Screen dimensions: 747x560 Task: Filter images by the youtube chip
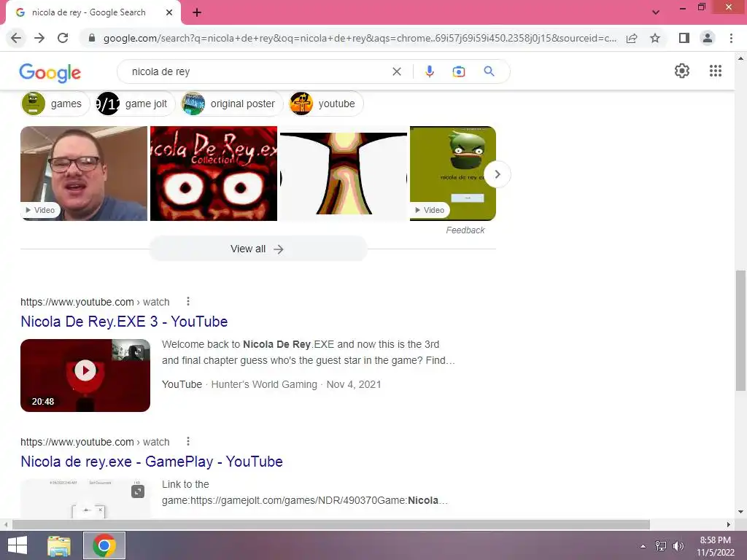point(326,104)
